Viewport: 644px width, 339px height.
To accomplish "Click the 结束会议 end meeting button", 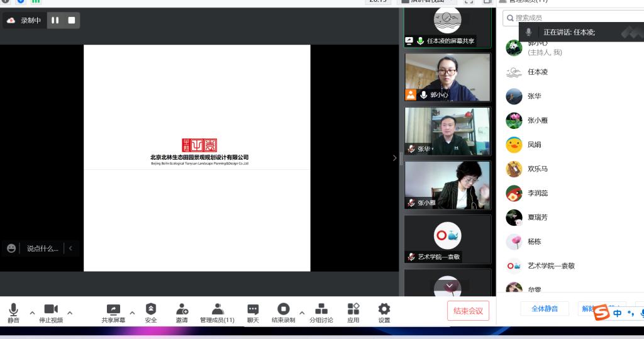I will click(468, 311).
